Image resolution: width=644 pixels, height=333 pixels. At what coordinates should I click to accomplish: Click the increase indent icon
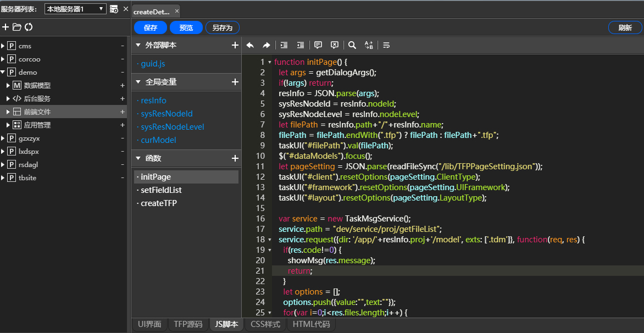(284, 45)
